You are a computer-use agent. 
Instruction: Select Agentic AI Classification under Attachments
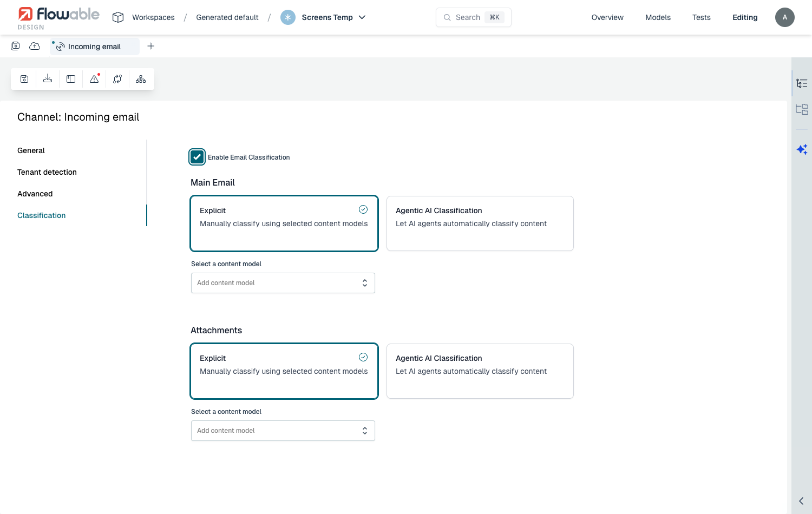480,371
